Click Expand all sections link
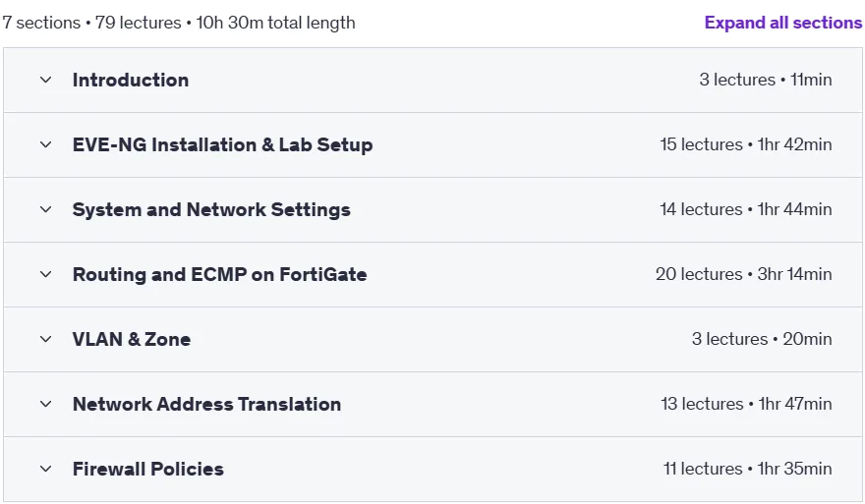The width and height of the screenshot is (865, 504). tap(782, 23)
